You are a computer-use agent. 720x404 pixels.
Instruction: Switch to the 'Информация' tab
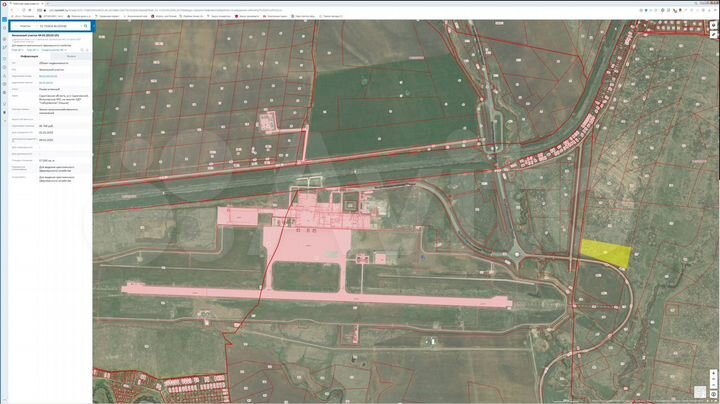pyautogui.click(x=29, y=57)
